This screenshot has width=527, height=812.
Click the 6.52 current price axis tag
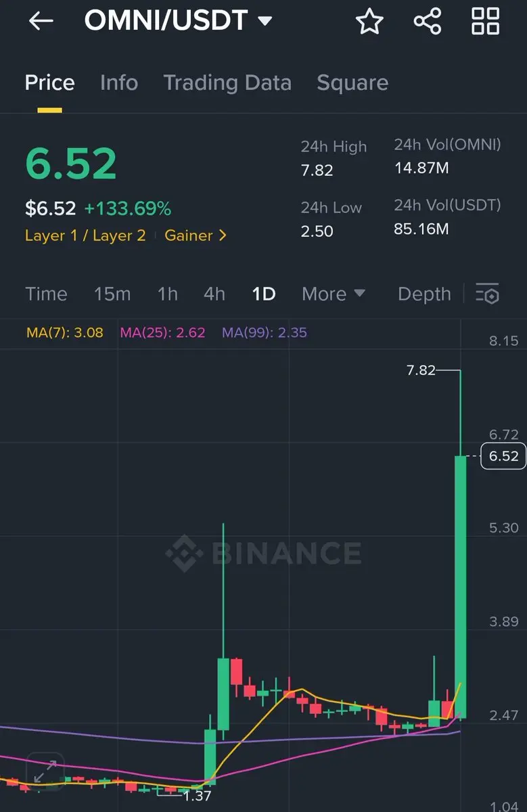503,456
